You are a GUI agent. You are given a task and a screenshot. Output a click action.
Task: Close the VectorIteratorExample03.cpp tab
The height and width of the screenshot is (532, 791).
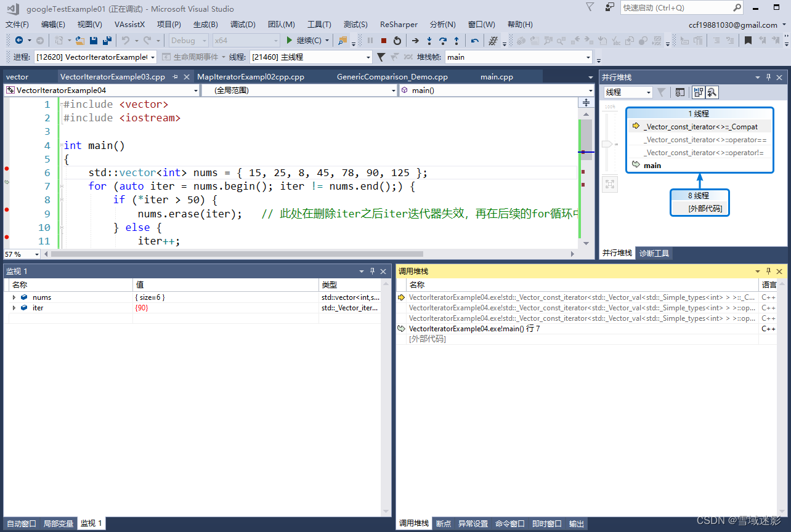point(187,77)
